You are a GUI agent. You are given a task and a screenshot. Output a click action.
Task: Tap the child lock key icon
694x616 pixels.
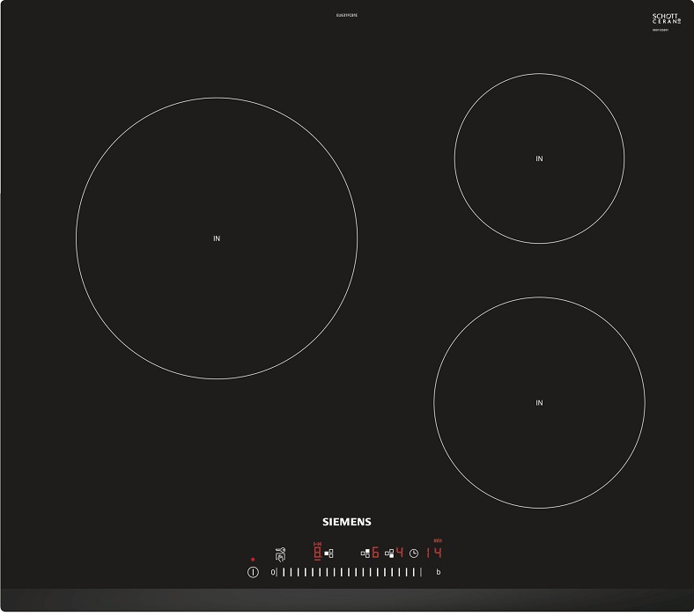tap(281, 553)
